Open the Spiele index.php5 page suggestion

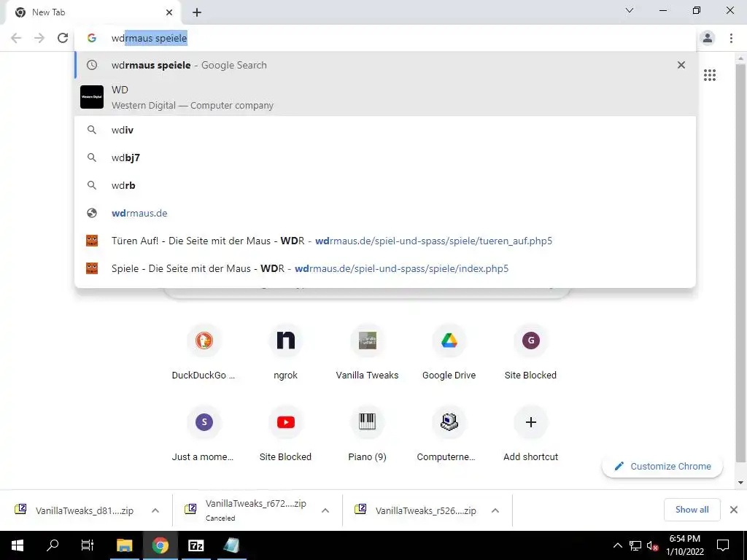point(385,268)
